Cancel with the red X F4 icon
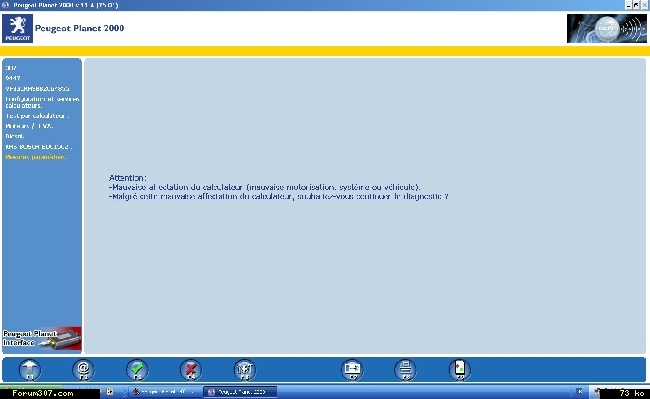This screenshot has width=650, height=399. click(x=191, y=370)
